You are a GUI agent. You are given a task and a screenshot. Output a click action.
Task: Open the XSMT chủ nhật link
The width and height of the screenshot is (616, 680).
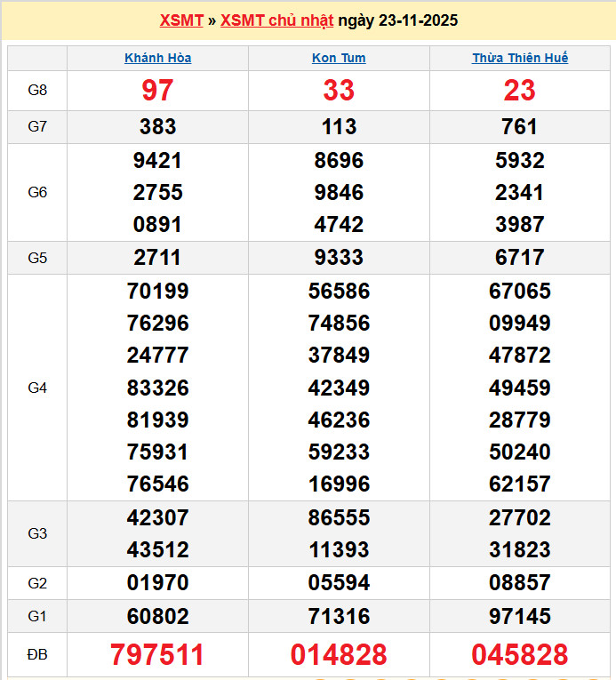(x=276, y=20)
